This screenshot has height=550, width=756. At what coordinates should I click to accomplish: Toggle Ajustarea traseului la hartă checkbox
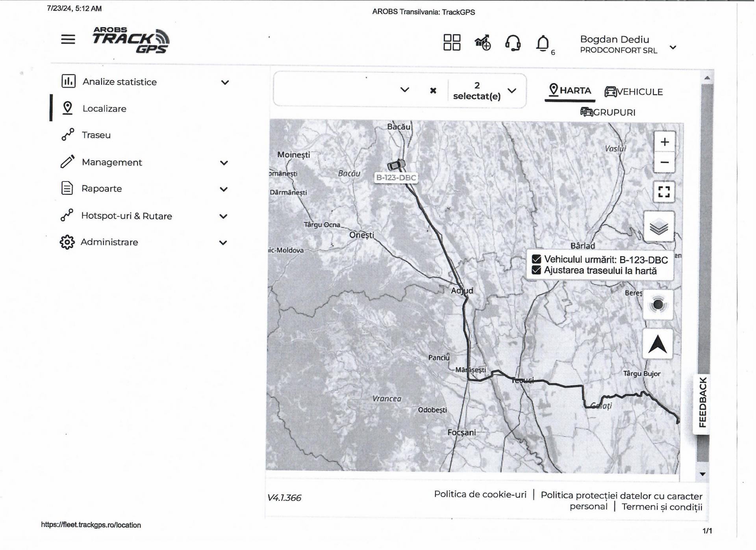click(536, 270)
